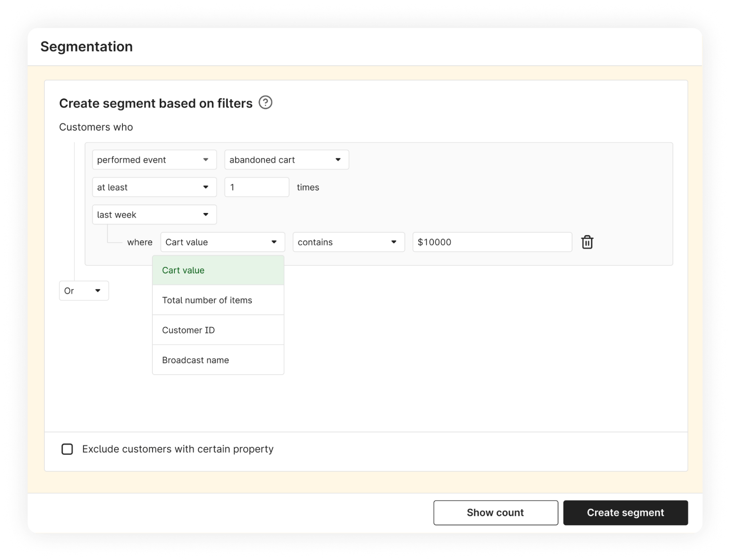Collapse the Cart value property dropdown
Screen dimensions: 730x560
tap(223, 242)
